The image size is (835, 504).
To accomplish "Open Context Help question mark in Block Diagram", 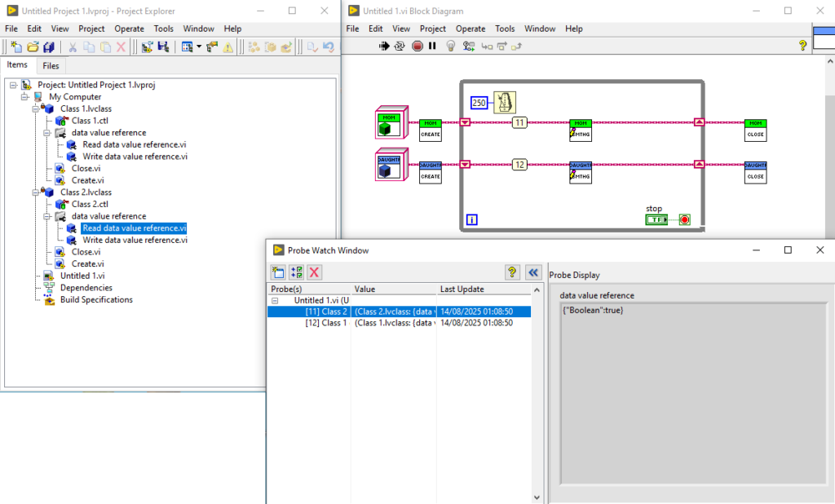I will 802,46.
